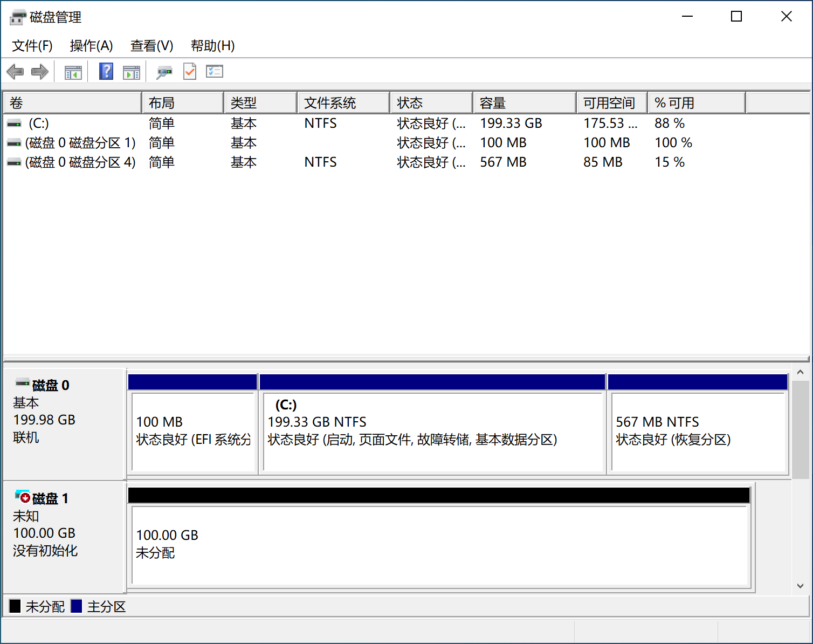Click the Back navigation arrow
This screenshot has width=813, height=644.
click(15, 71)
